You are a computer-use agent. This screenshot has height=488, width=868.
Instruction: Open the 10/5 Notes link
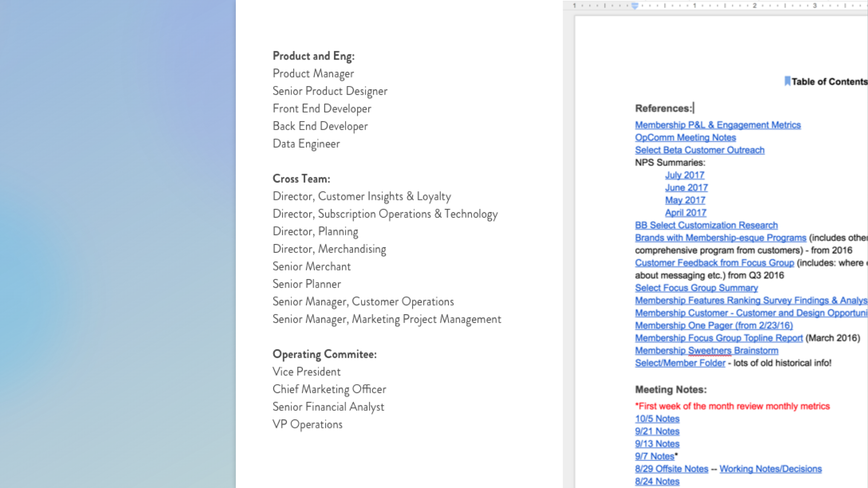[x=657, y=419]
